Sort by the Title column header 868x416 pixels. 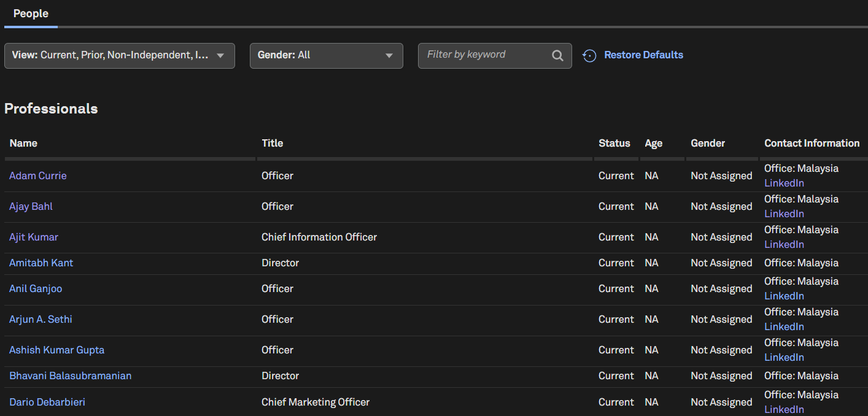272,143
